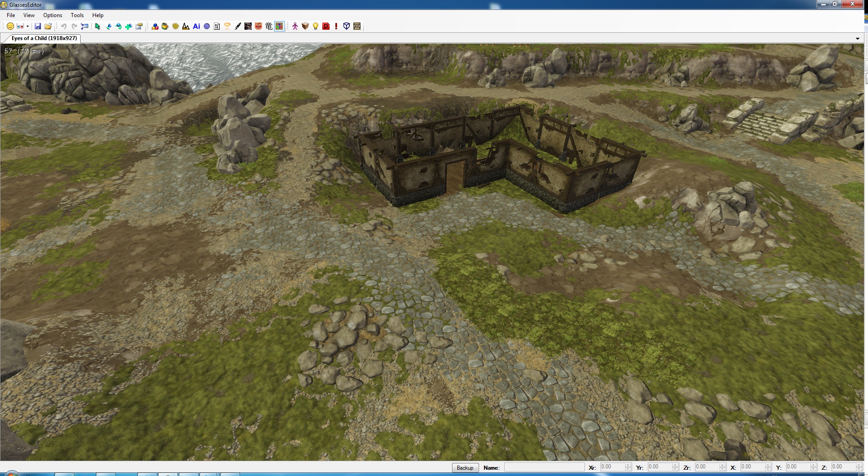Click the blue AI toolbar icon
Image resolution: width=868 pixels, height=476 pixels.
tap(196, 27)
